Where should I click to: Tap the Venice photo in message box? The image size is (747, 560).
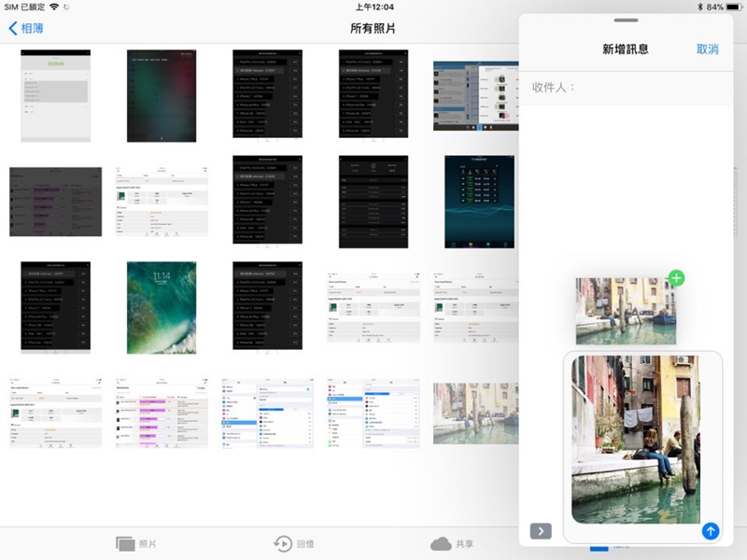click(635, 439)
